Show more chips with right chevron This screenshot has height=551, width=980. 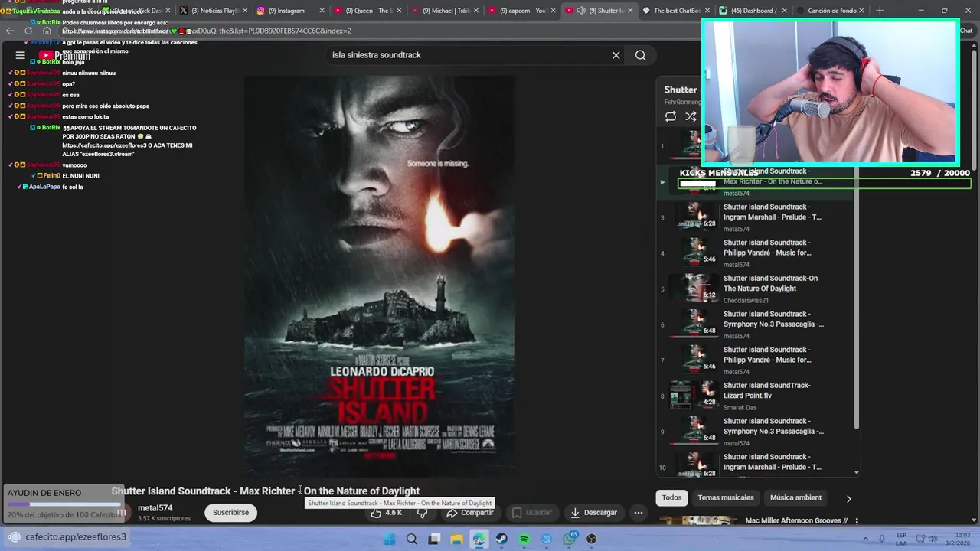tap(848, 498)
